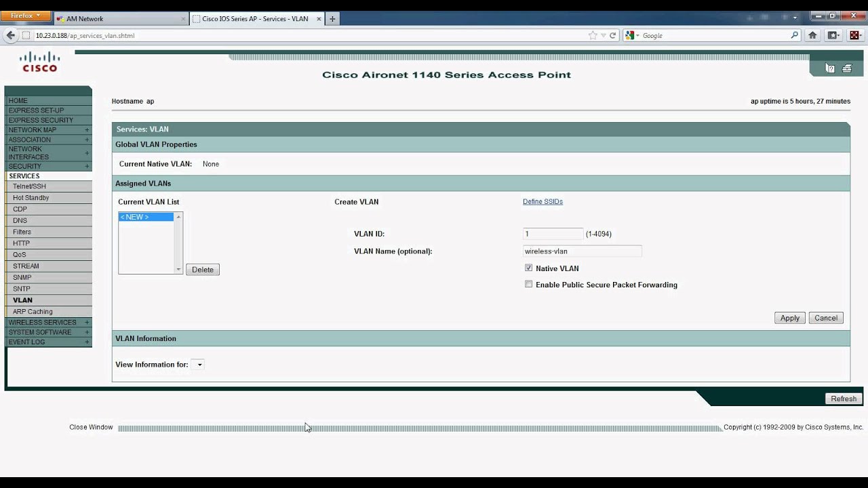Image resolution: width=868 pixels, height=488 pixels.
Task: Click VLAN list scrollbar up arrow
Action: tap(179, 217)
